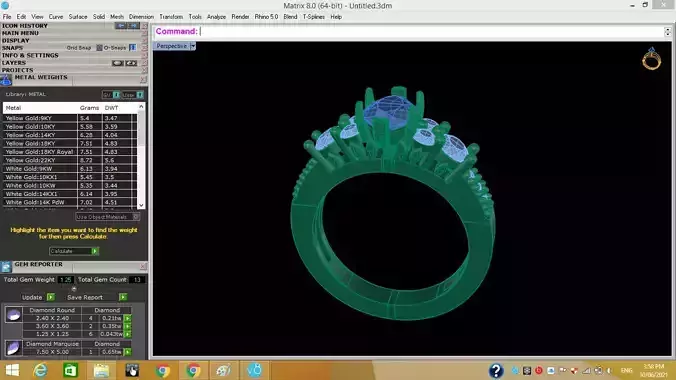Open the Mesh menu
Viewport: 676px width, 380px height.
[x=116, y=17]
